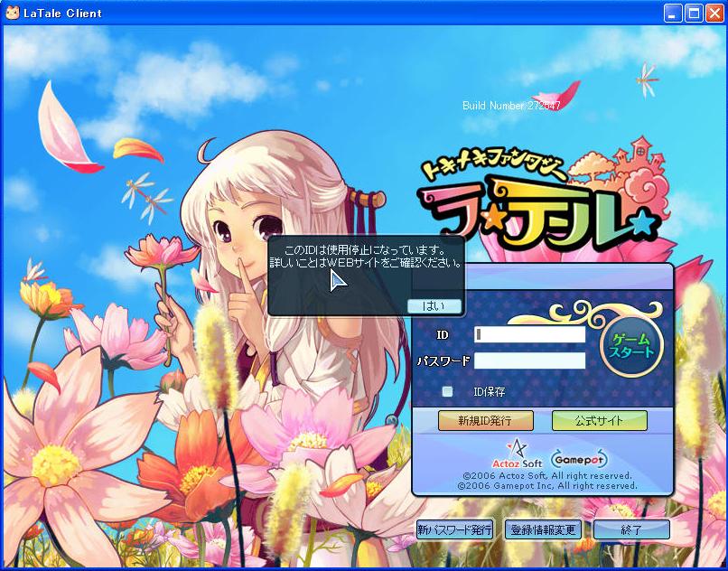Click the LaTale Client window title text

pyautogui.click(x=62, y=13)
